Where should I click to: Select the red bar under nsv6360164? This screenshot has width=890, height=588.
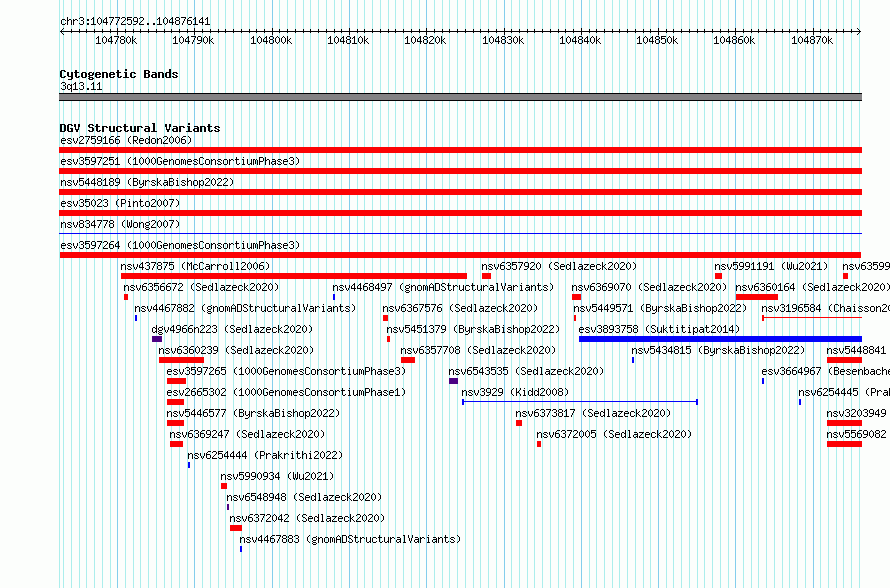[757, 297]
